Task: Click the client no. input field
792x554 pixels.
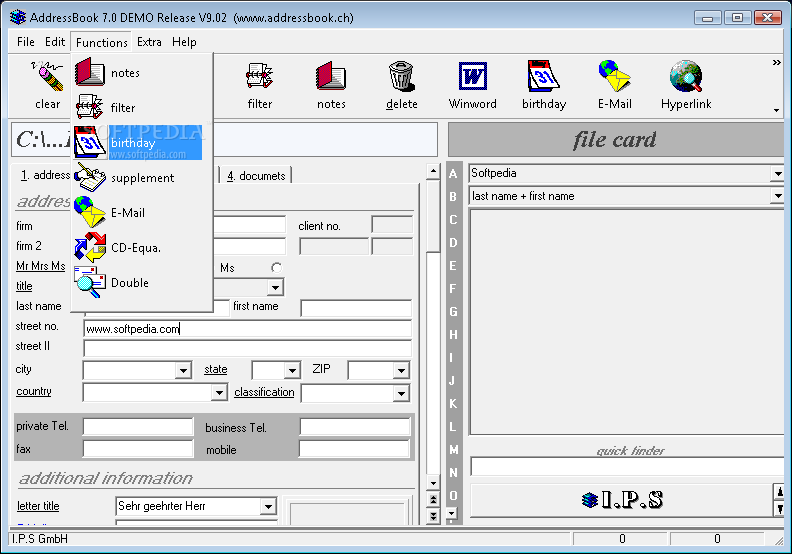Action: click(392, 225)
